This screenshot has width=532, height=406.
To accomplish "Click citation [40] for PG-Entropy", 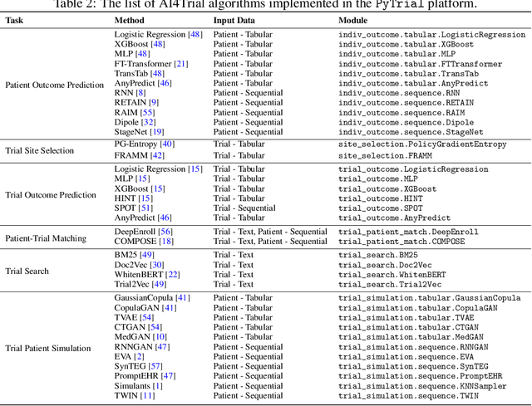I will tap(167, 144).
